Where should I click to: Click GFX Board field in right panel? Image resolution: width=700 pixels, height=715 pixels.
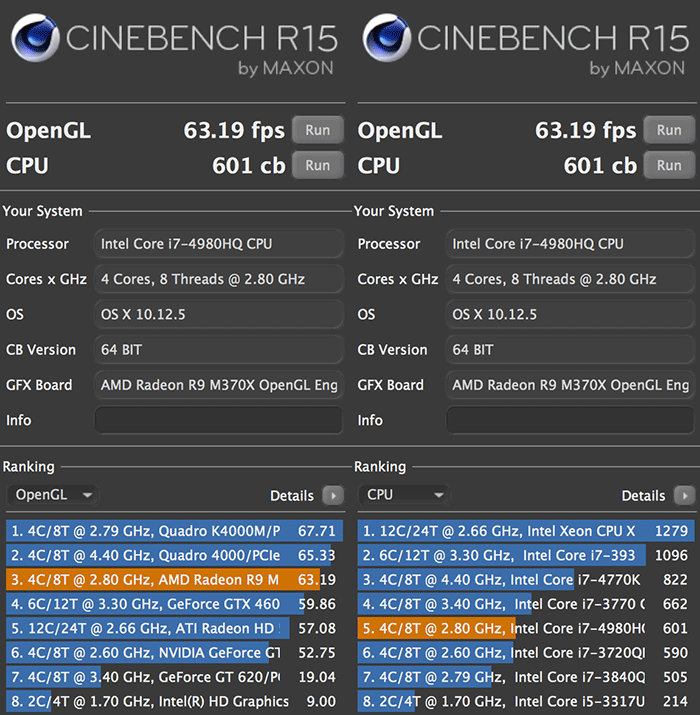click(x=570, y=385)
